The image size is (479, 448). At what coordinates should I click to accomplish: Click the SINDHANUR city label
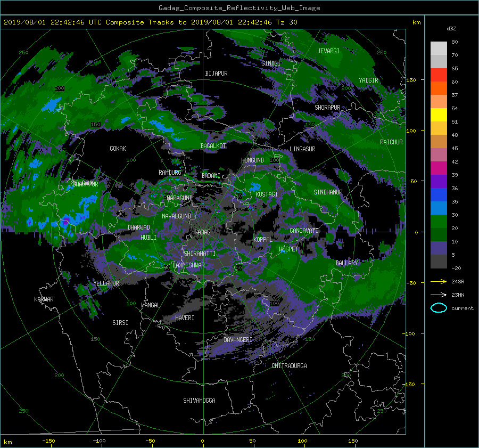pyautogui.click(x=328, y=192)
